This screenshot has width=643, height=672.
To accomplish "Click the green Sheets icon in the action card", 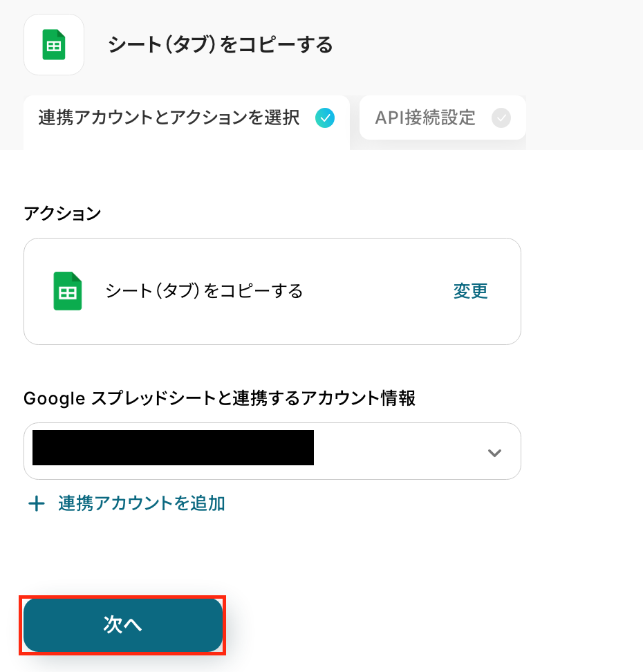I will tap(68, 291).
